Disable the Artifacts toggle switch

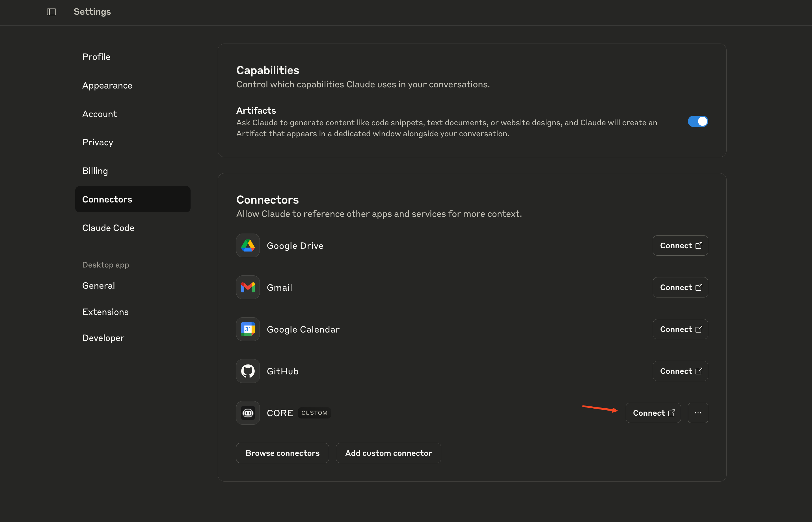[698, 121]
